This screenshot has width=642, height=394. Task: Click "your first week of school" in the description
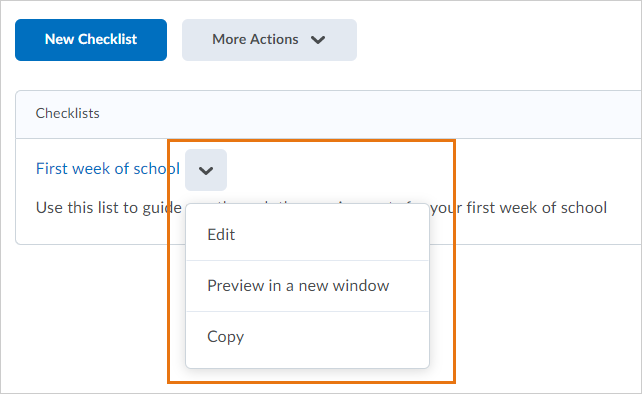click(x=518, y=208)
